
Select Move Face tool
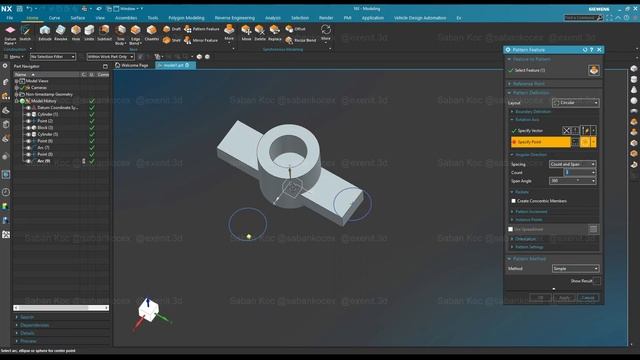246,33
